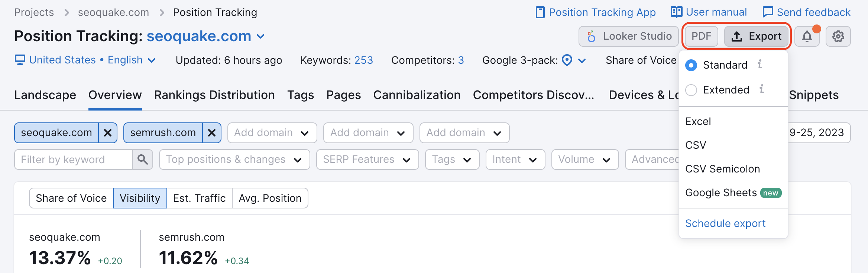
Task: Select the Extended export radio button
Action: [691, 90]
